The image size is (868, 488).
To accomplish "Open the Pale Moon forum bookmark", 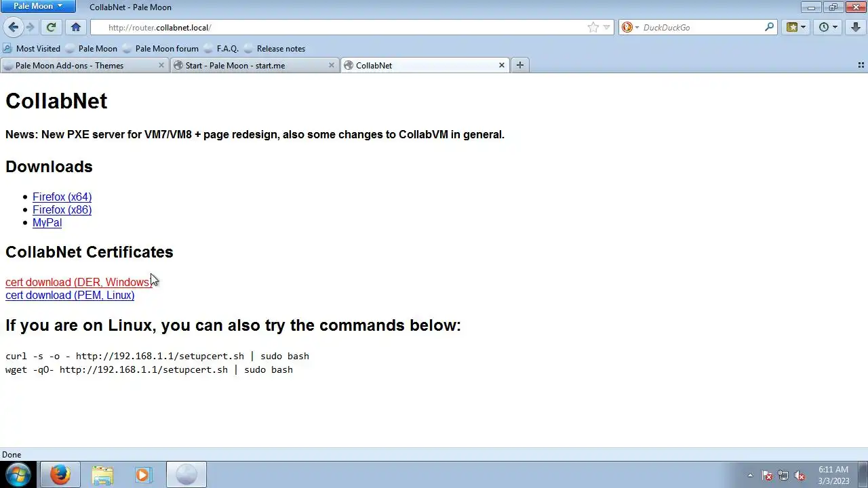I will 160,49.
